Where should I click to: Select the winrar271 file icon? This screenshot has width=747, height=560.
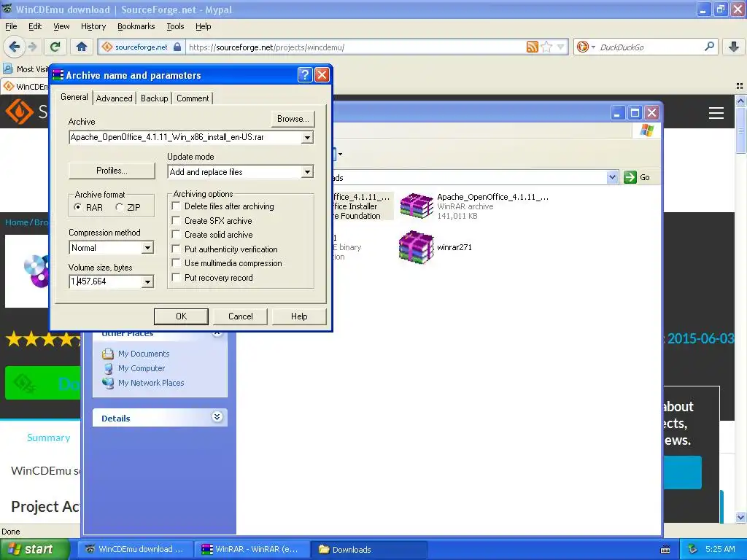pos(417,247)
